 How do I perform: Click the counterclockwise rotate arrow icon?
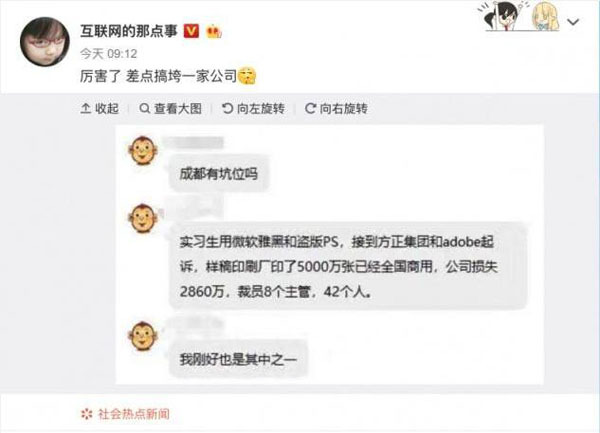coord(227,109)
